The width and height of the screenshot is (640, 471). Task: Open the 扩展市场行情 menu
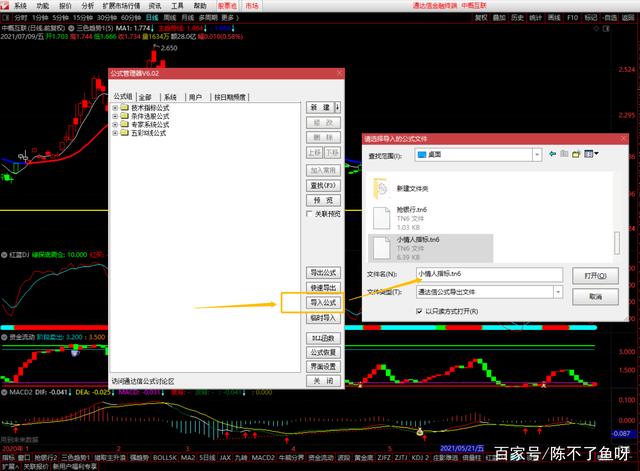tap(121, 6)
